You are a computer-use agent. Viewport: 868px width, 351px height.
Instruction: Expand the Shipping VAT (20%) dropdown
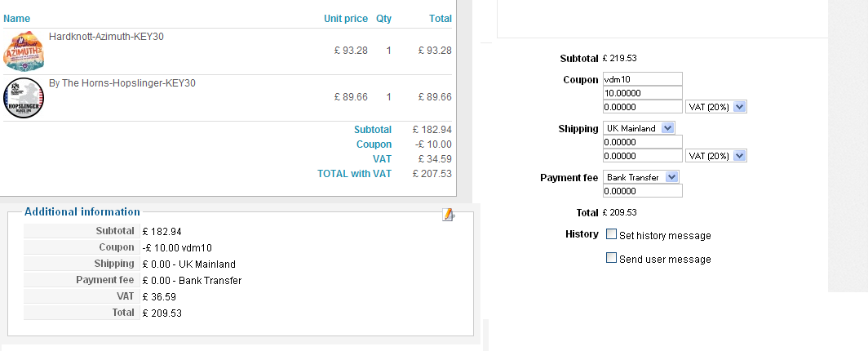(x=717, y=156)
